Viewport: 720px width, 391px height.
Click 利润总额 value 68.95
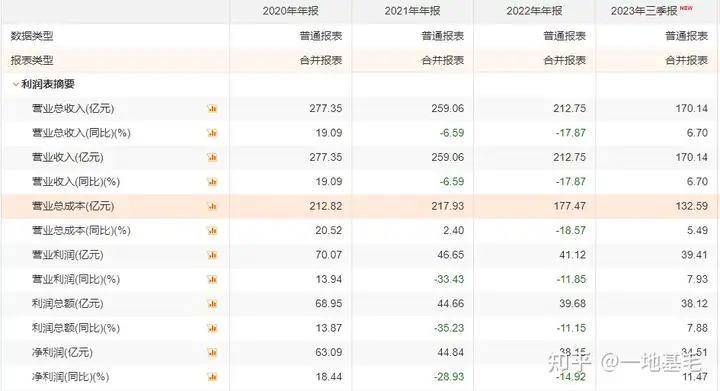pos(329,303)
